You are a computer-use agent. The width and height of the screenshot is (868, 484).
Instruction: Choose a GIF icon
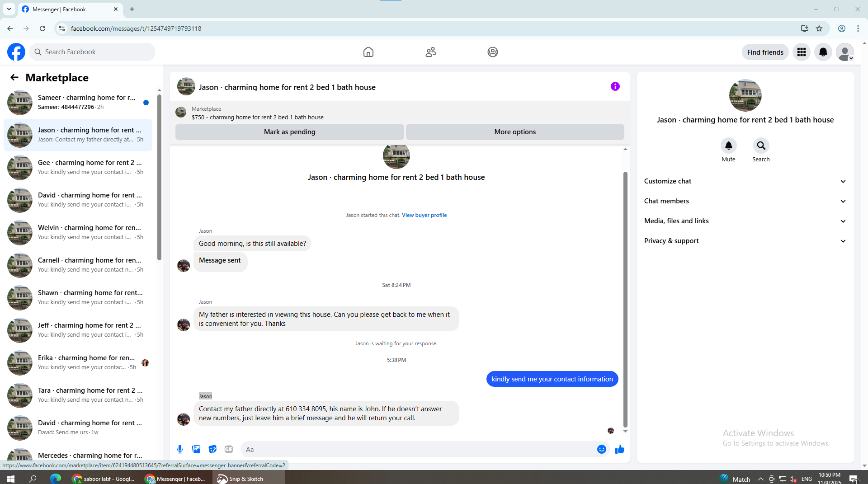[229, 449]
